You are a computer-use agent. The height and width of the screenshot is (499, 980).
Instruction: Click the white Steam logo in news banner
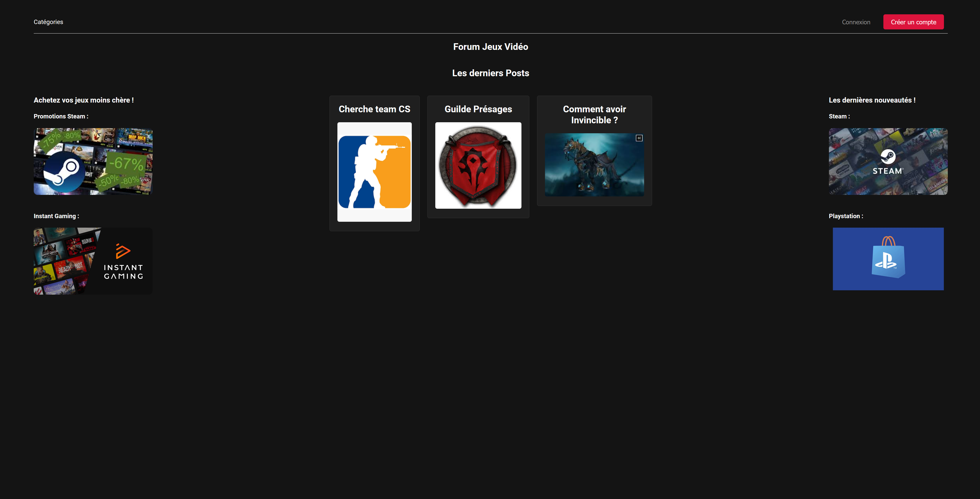pyautogui.click(x=888, y=157)
